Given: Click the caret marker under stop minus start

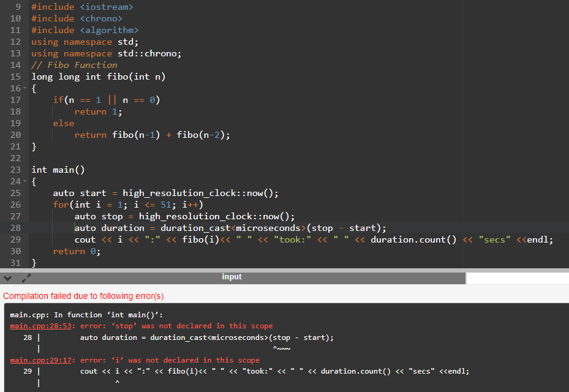Looking at the screenshot, I should (281, 348).
